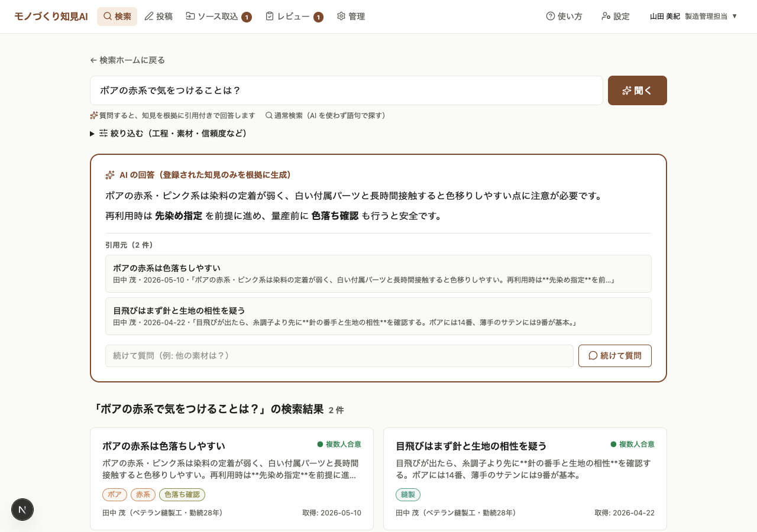This screenshot has height=532, width=757.
Task: Open the レビュー tab
Action: [x=294, y=17]
